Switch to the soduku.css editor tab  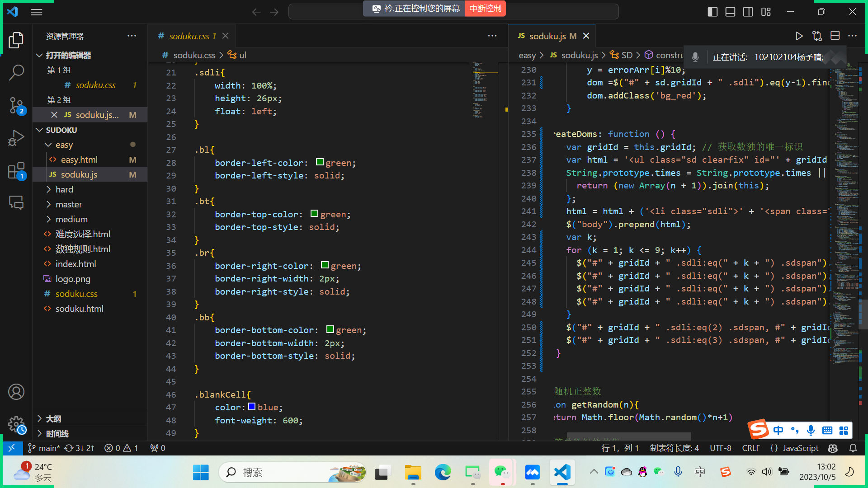[x=189, y=36]
